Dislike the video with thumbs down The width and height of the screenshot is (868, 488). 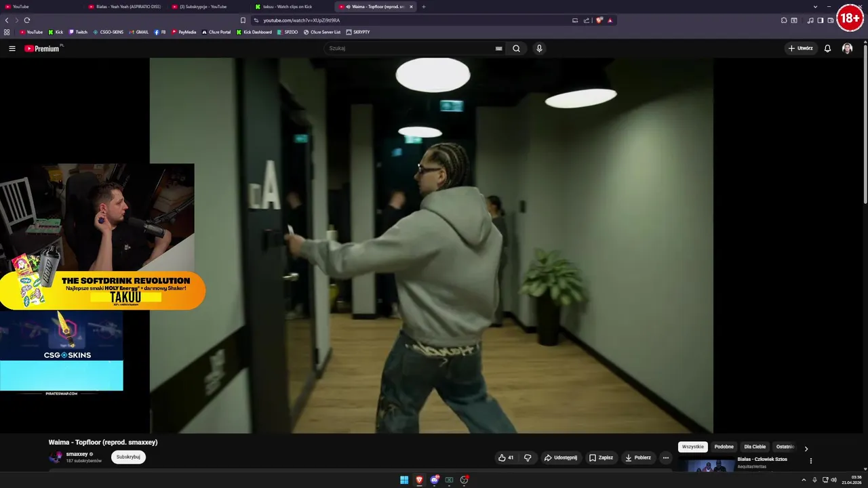(x=528, y=457)
